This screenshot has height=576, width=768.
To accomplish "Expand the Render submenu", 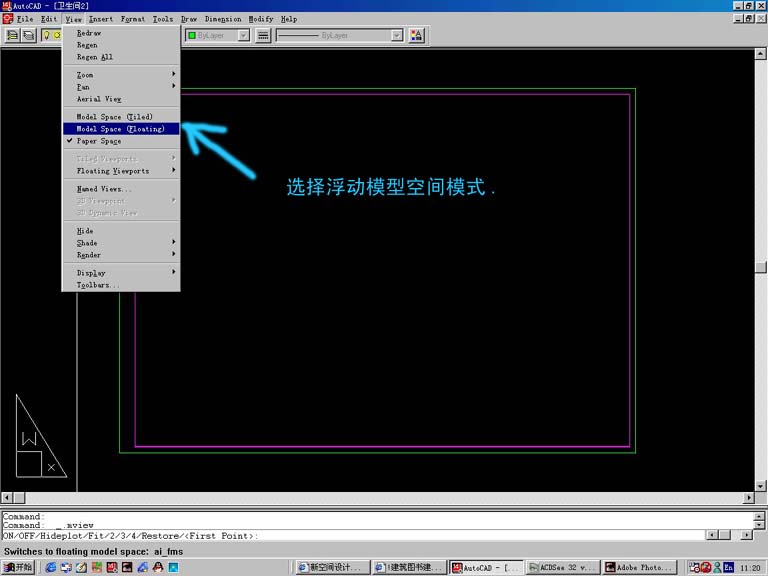I will pos(121,255).
